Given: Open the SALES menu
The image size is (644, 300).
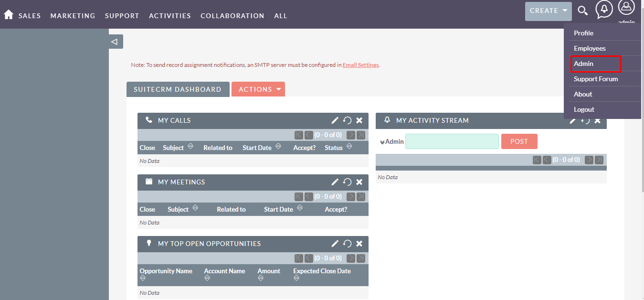Looking at the screenshot, I should tap(30, 16).
